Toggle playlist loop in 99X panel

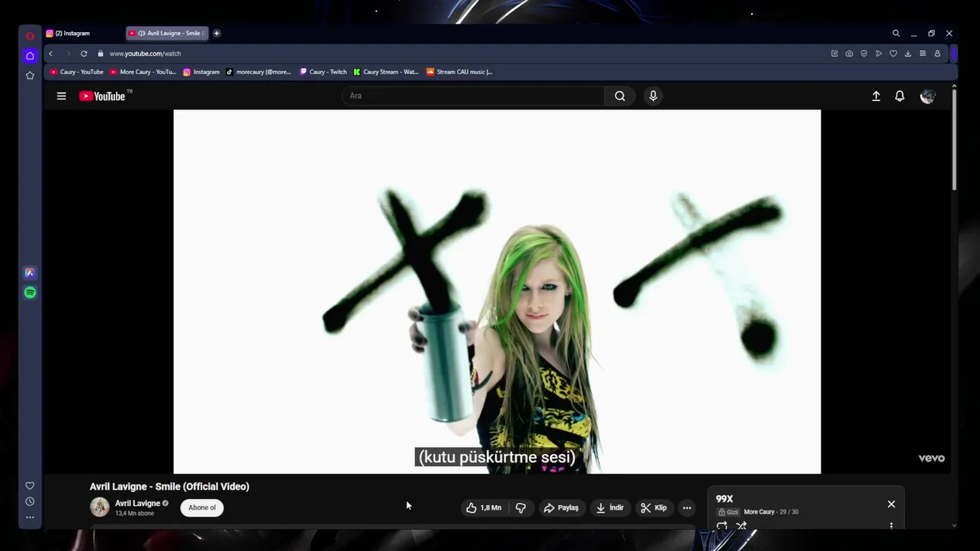click(722, 526)
